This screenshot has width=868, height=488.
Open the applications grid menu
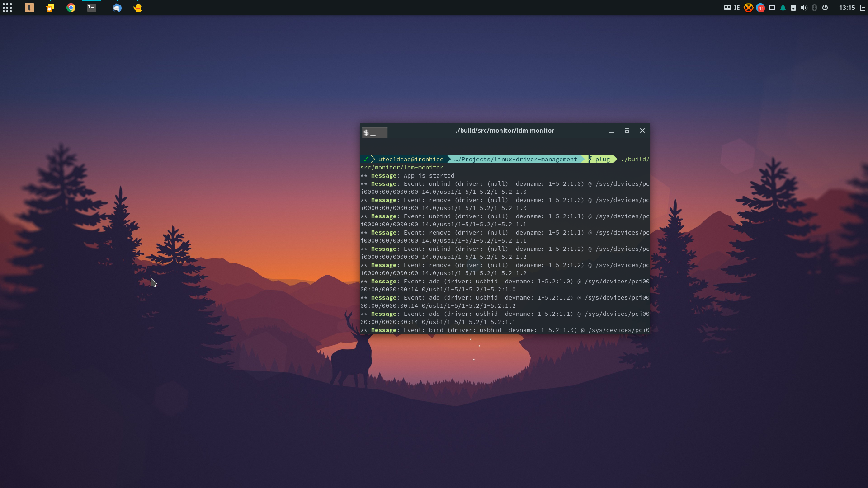[7, 8]
